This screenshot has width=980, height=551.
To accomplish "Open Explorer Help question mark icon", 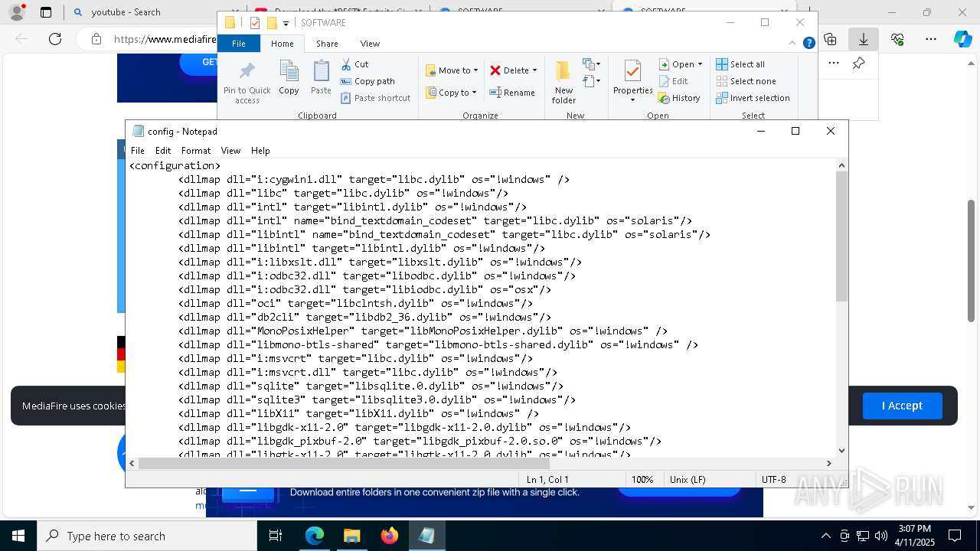I will (808, 43).
